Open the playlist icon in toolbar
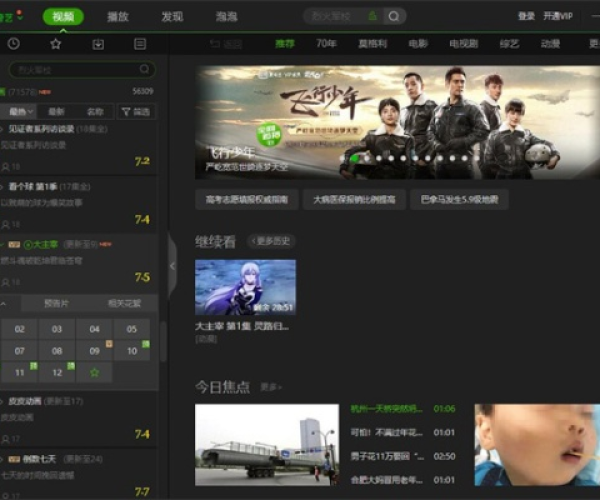 [x=140, y=44]
